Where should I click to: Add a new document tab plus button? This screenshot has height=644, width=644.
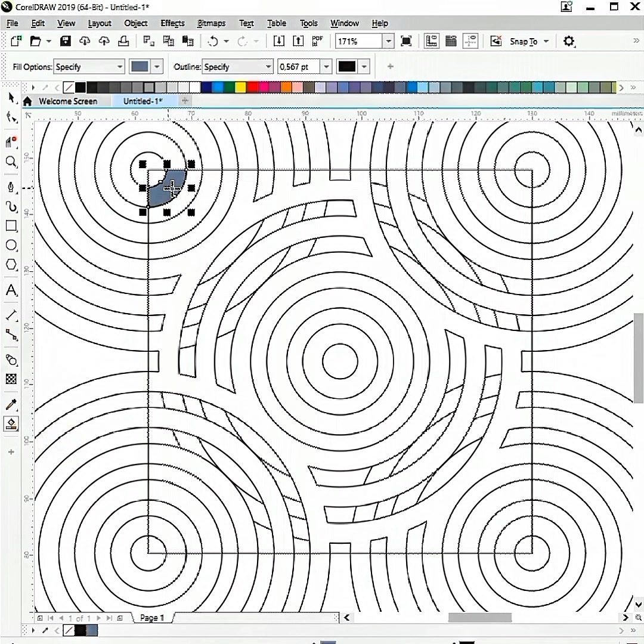[185, 101]
